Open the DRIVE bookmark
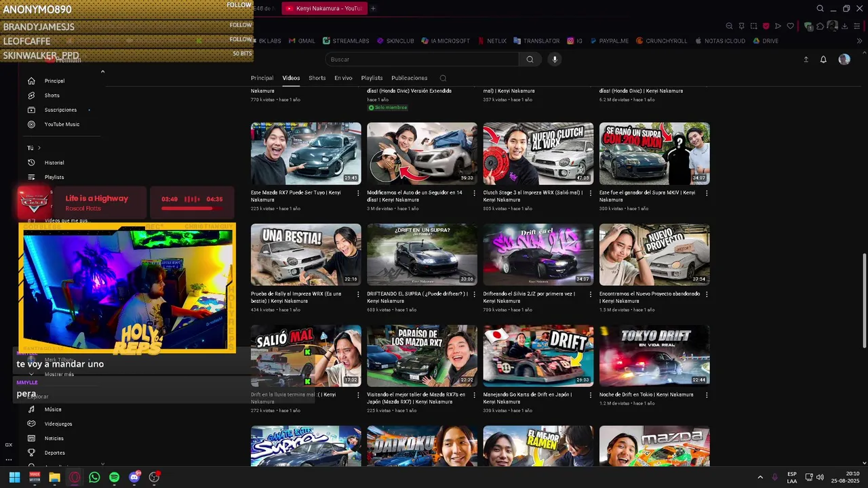868x488 pixels. coord(766,41)
